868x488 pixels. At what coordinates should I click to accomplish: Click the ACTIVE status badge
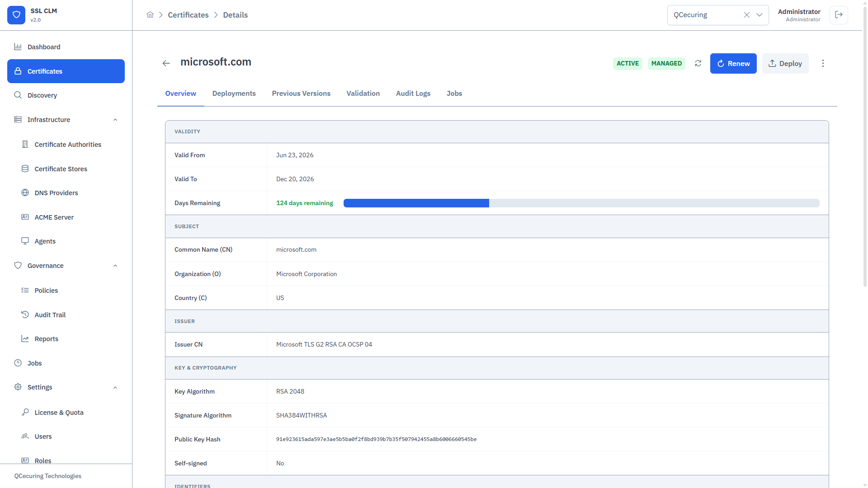tap(627, 63)
